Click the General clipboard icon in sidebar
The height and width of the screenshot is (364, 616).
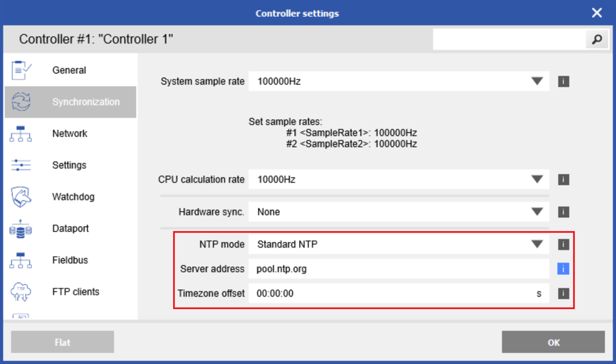[21, 70]
